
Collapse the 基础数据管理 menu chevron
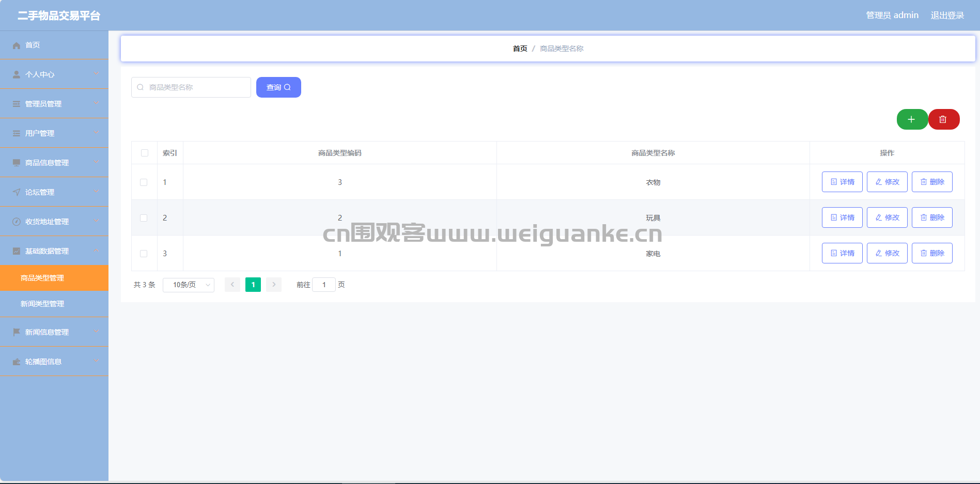pos(96,251)
